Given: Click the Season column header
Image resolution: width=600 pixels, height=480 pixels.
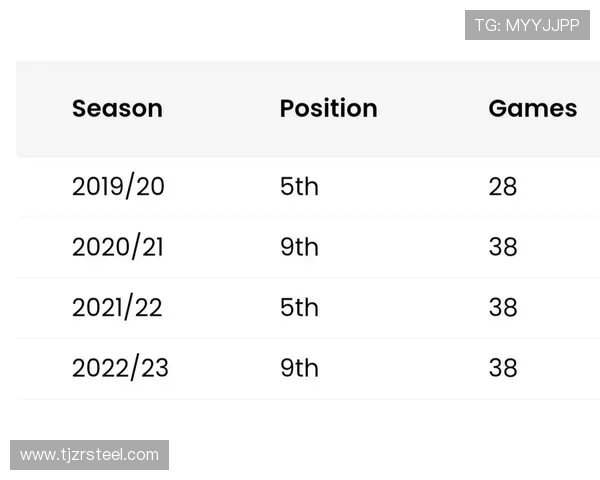Looking at the screenshot, I should (117, 108).
